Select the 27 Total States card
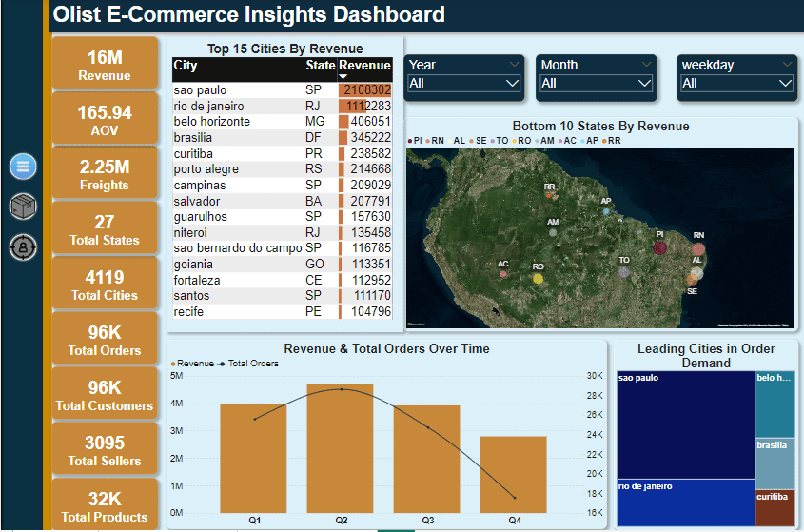The width and height of the screenshot is (804, 532). click(x=105, y=228)
